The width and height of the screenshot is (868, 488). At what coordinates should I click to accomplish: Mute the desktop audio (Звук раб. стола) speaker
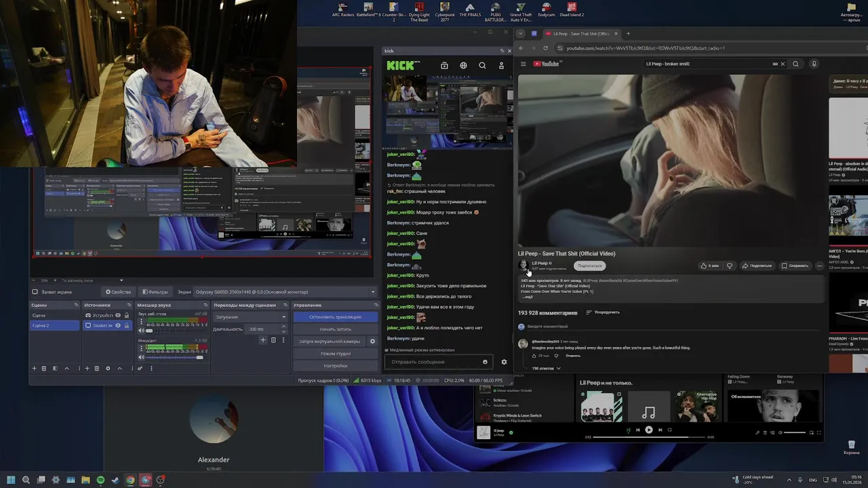tap(141, 331)
